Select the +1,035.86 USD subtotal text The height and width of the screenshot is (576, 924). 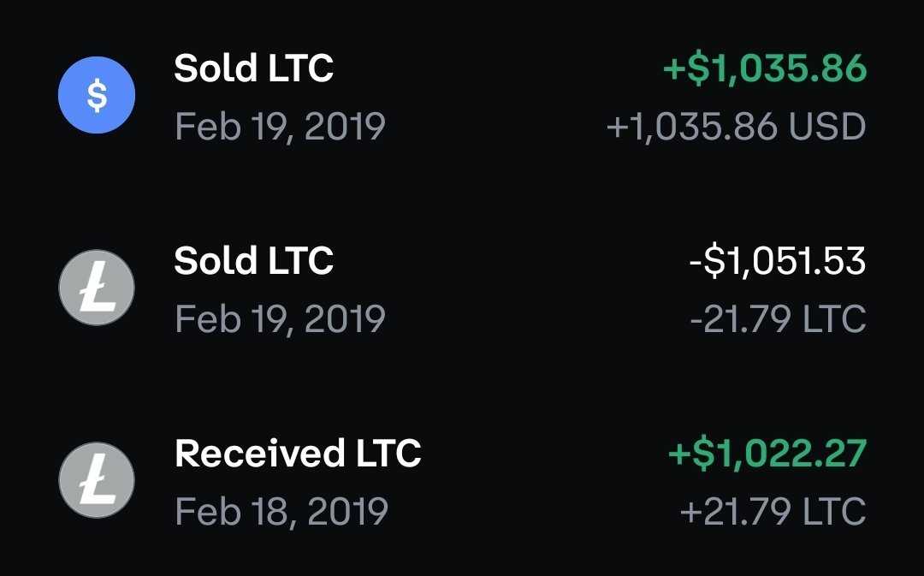737,128
